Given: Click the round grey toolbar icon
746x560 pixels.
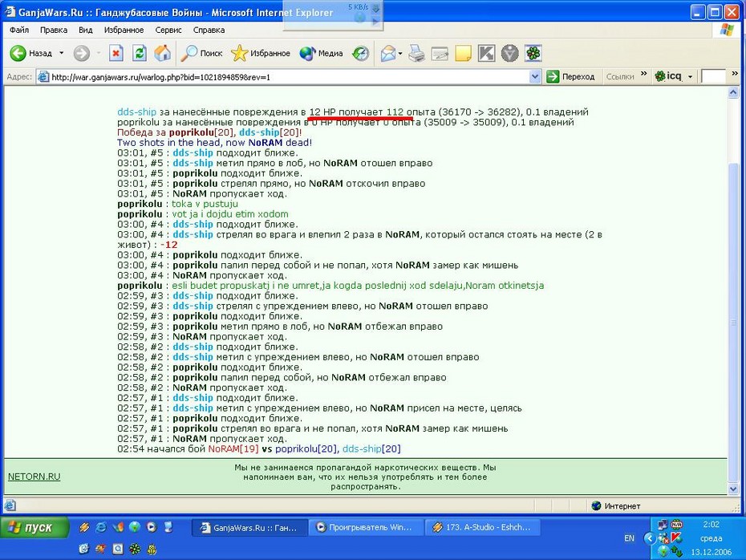Looking at the screenshot, I should coord(509,53).
